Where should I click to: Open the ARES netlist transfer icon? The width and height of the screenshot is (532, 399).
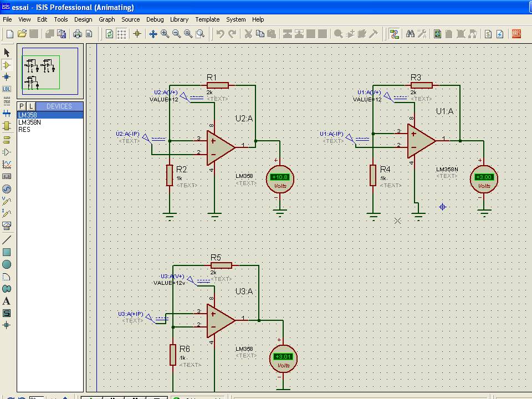(x=516, y=34)
